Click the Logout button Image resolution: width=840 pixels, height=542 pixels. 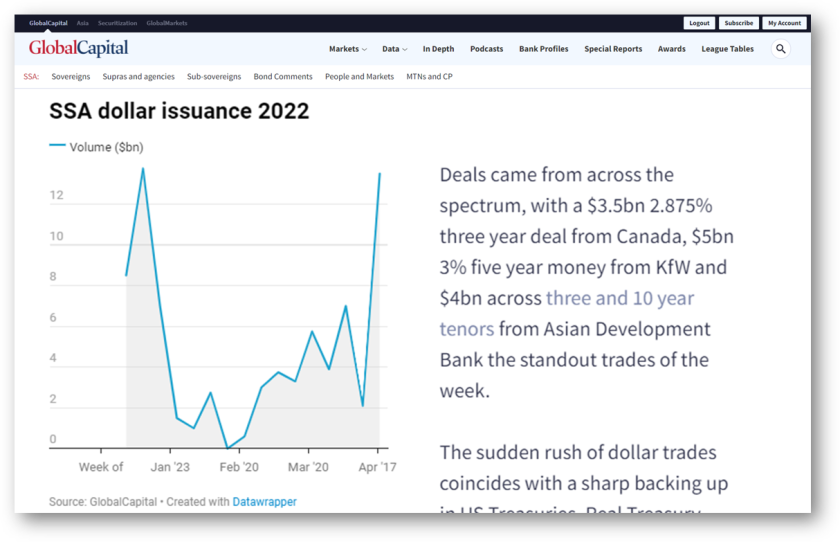(x=699, y=23)
